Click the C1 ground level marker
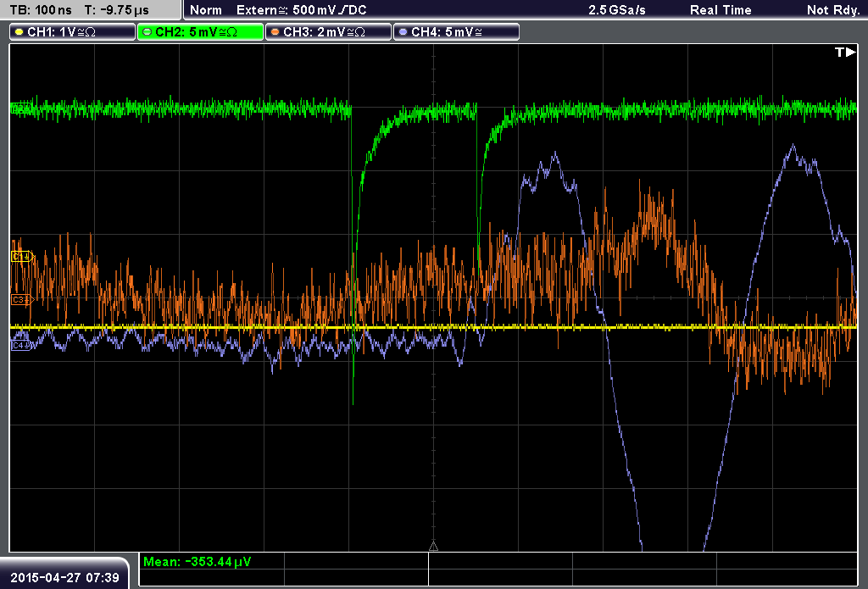 coord(23,257)
